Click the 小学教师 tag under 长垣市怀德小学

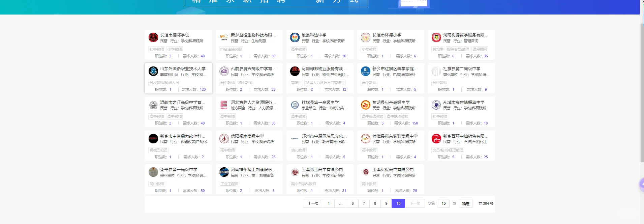click(x=369, y=49)
